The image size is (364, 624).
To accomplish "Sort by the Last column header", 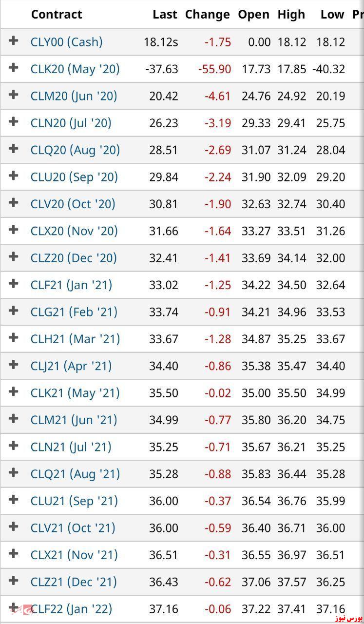I will pos(165,14).
